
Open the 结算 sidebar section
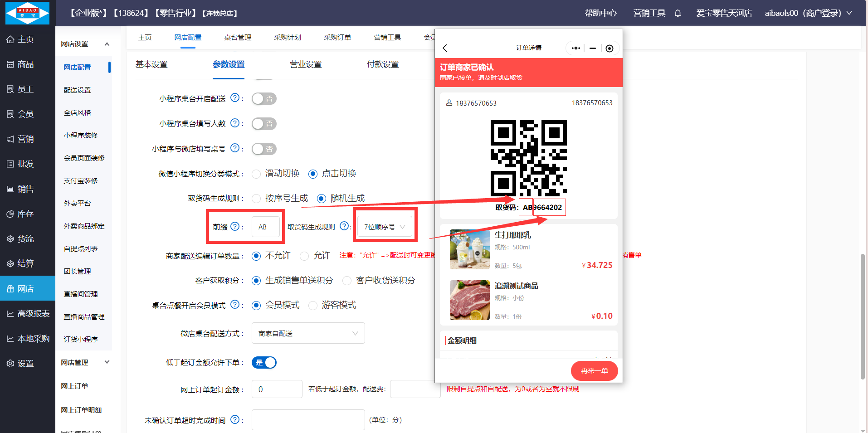[27, 264]
